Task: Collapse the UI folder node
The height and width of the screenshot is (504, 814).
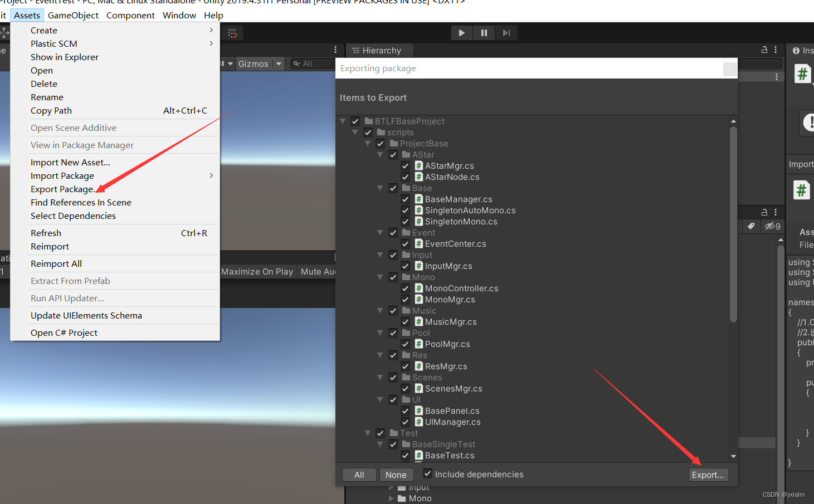Action: coord(380,399)
